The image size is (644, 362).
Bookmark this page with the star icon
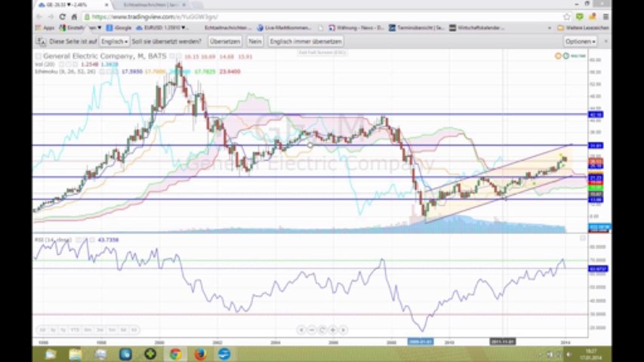(x=566, y=17)
